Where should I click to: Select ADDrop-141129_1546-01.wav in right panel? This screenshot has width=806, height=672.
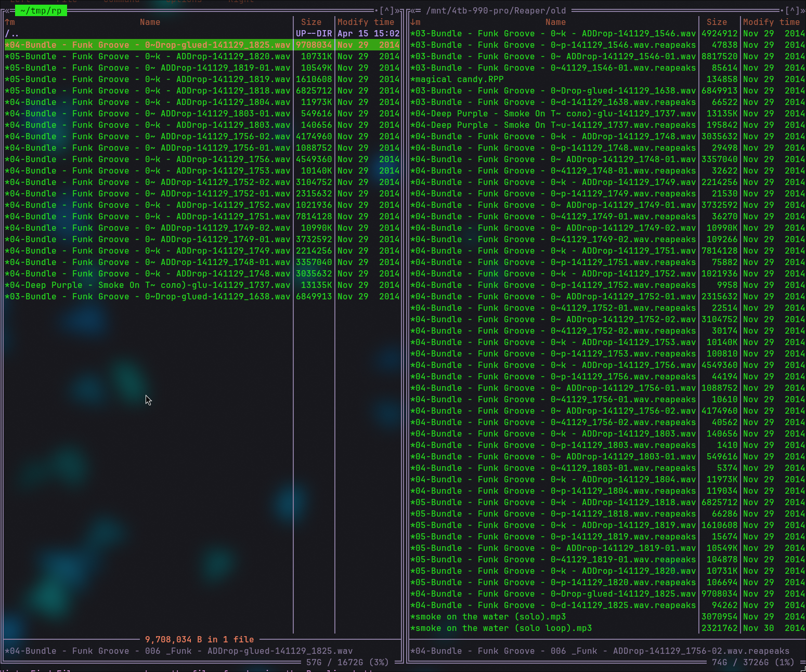click(x=608, y=56)
